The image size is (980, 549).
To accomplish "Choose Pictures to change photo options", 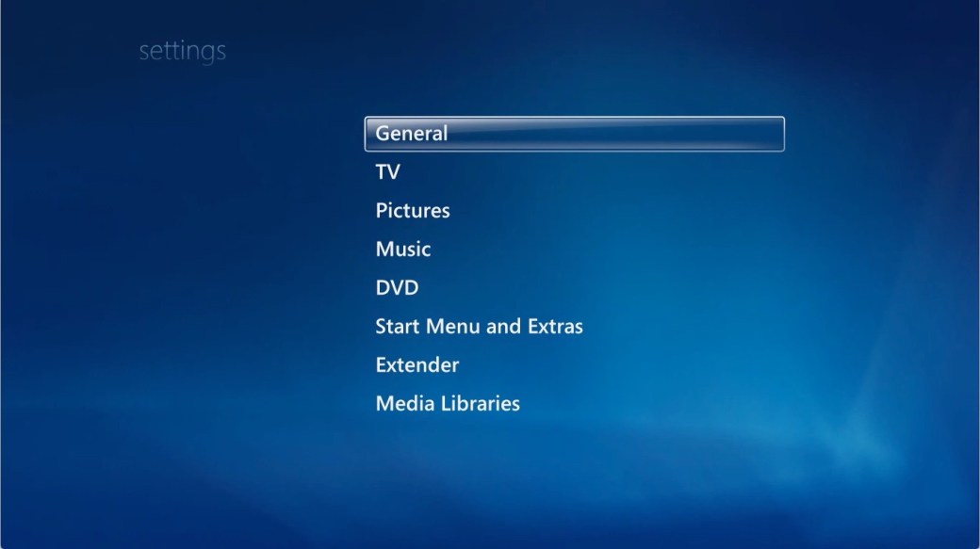I will click(x=411, y=211).
